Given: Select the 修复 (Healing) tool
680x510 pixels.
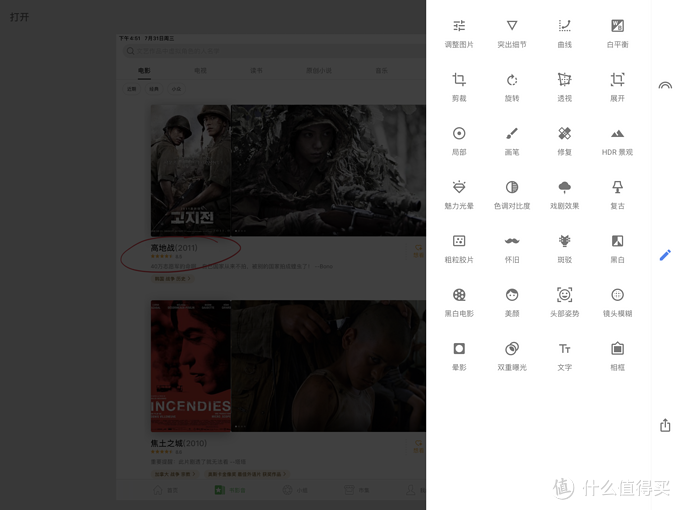Looking at the screenshot, I should pyautogui.click(x=564, y=141).
